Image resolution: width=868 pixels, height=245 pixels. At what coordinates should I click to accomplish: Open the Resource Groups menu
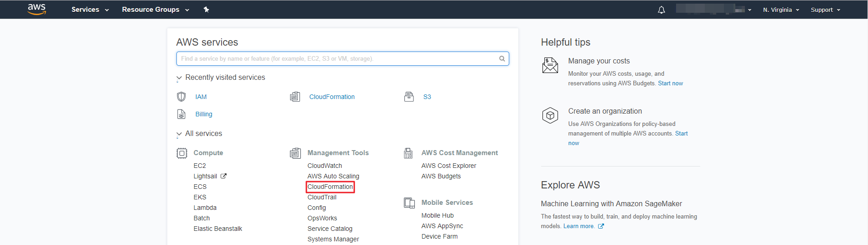[x=155, y=10]
